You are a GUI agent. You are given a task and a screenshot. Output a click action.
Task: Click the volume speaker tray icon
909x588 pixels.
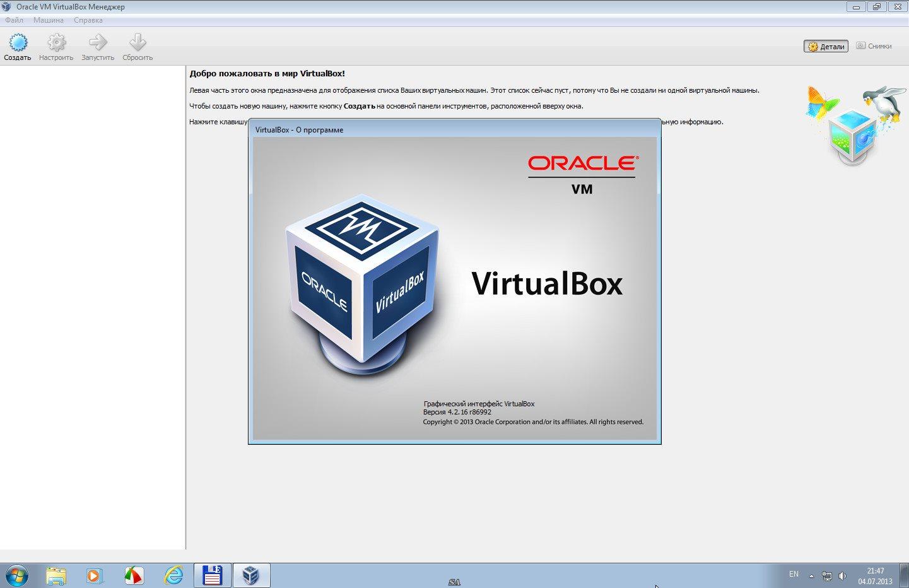pyautogui.click(x=842, y=576)
